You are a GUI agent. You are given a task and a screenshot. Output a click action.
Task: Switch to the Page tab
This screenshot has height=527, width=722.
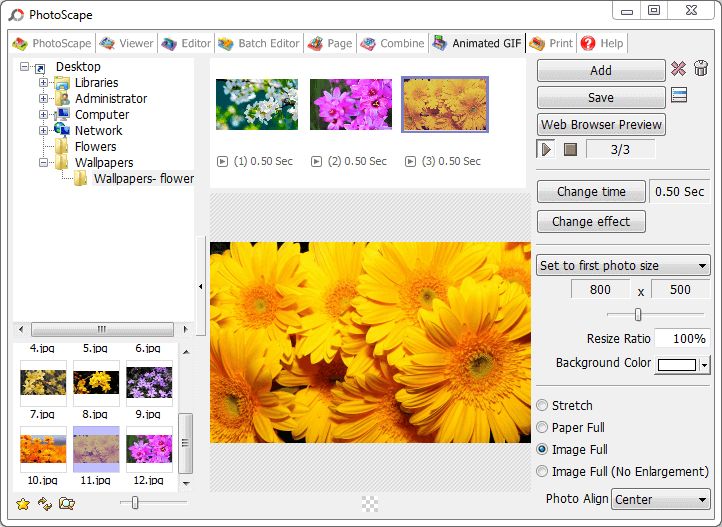coord(330,44)
